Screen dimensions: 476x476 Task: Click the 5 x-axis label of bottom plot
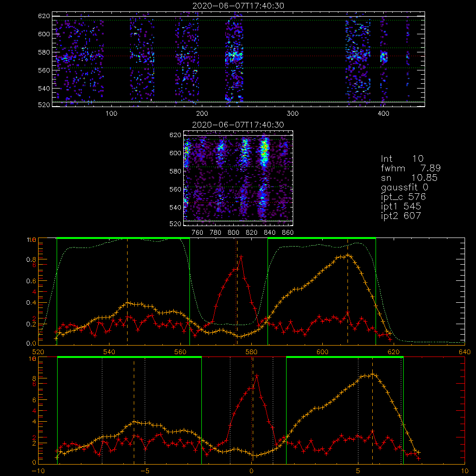point(358,471)
